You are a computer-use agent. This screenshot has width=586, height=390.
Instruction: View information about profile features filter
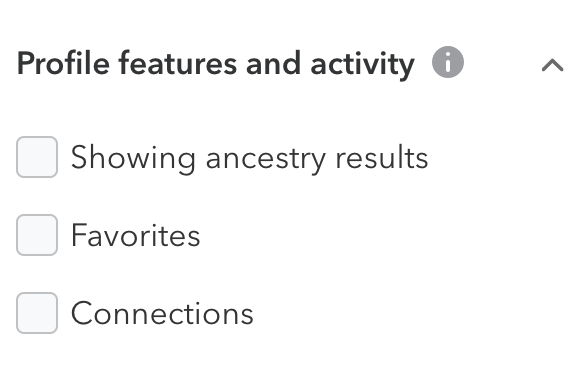tap(448, 62)
